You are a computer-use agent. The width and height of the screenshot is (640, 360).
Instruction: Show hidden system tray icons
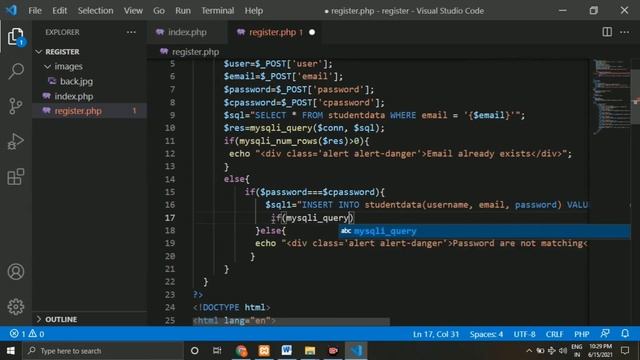(529, 351)
